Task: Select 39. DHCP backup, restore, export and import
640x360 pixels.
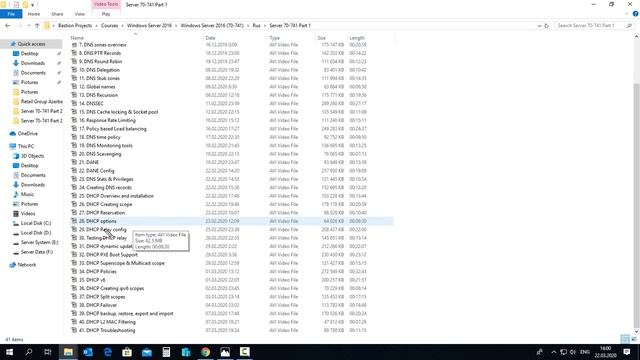Action: (126, 313)
